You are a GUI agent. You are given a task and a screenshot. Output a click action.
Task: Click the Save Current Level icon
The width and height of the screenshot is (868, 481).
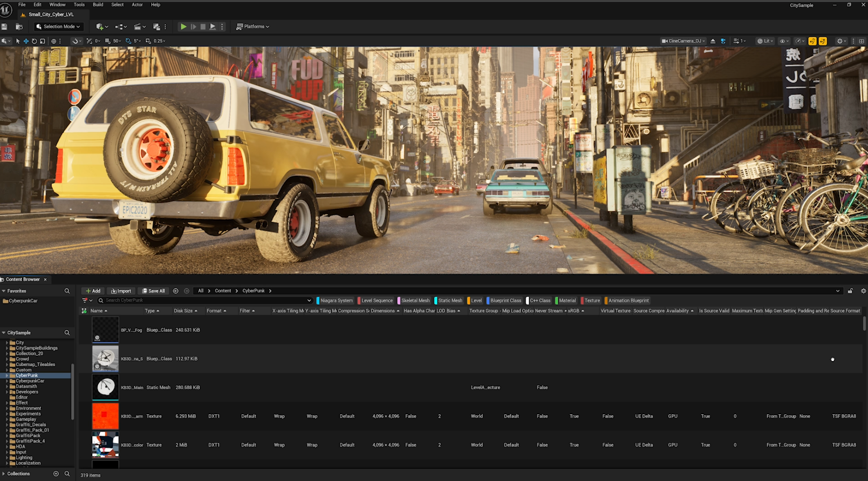point(4,27)
